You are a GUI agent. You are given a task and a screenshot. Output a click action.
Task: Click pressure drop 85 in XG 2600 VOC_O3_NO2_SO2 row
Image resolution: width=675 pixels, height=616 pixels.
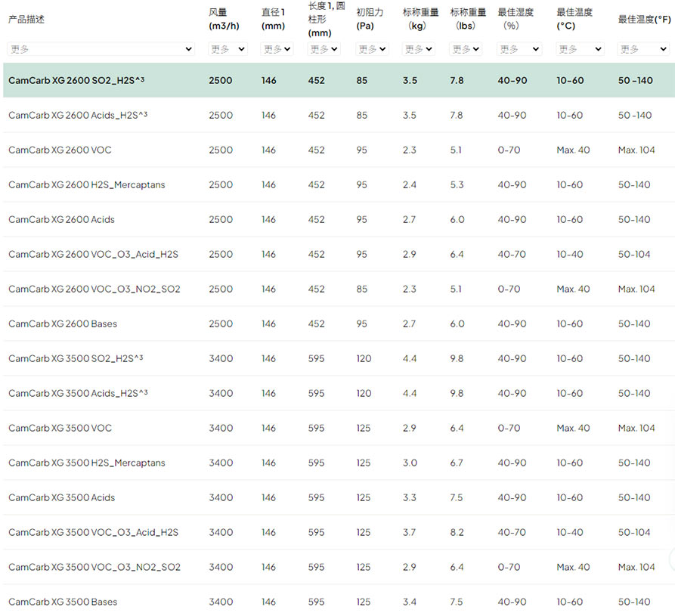point(361,289)
